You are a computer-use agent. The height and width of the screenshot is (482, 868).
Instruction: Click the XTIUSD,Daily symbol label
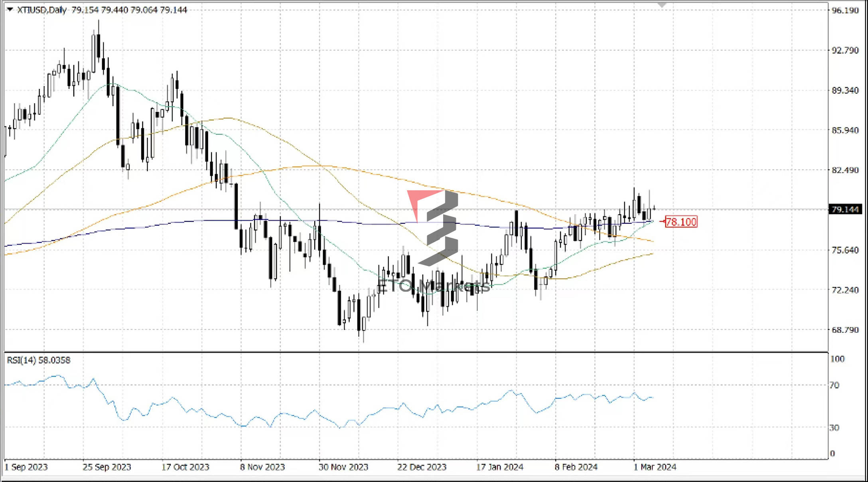click(42, 10)
